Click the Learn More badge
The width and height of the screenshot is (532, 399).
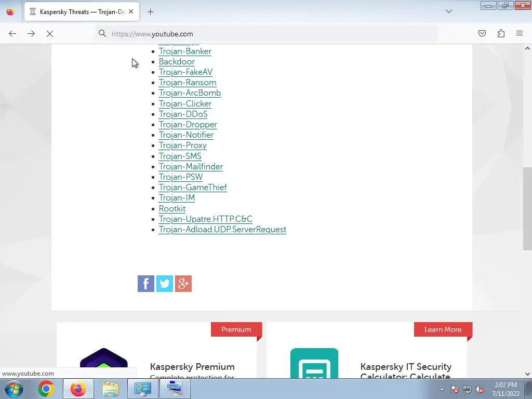coord(443,329)
